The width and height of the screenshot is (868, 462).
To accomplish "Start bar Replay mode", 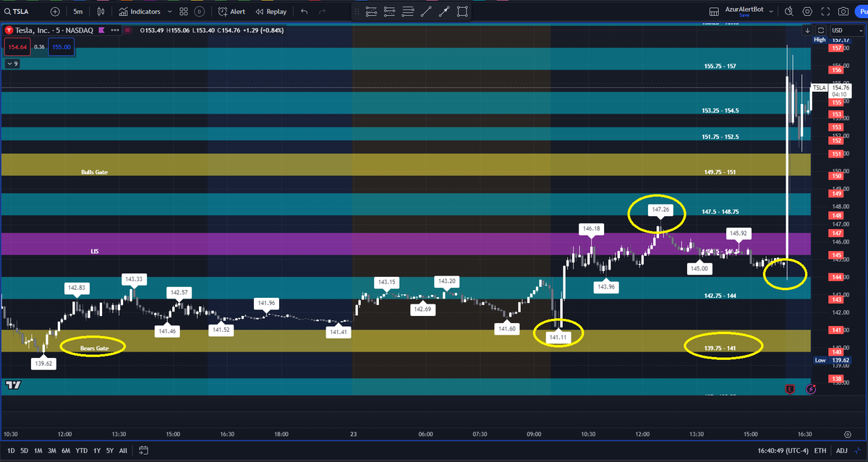I will [271, 12].
